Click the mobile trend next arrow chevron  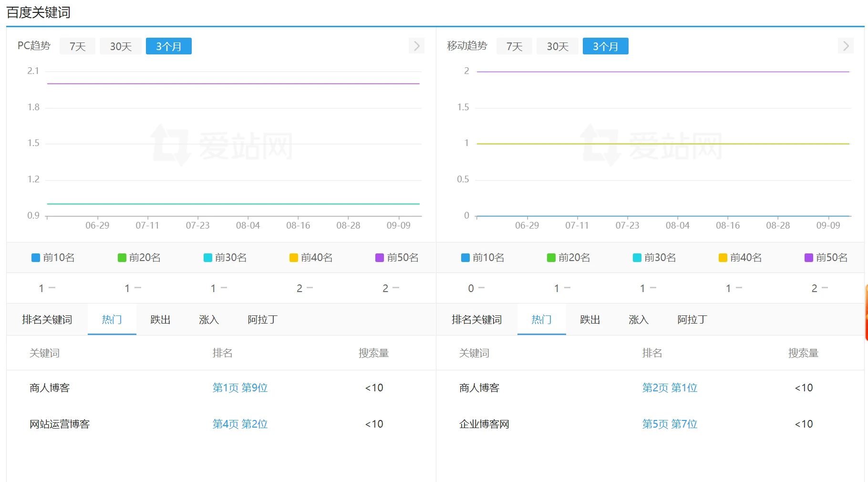pos(846,46)
